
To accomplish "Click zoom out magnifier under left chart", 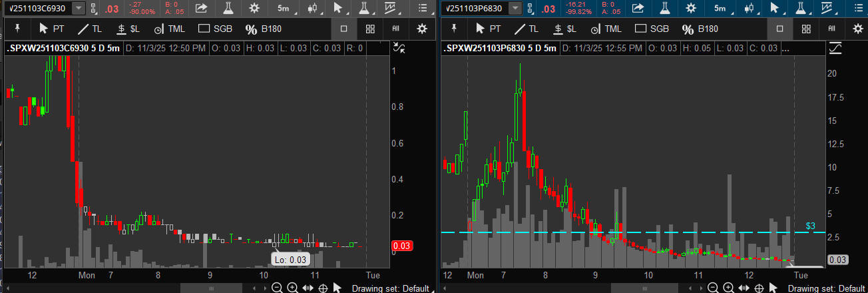I will pos(277,288).
